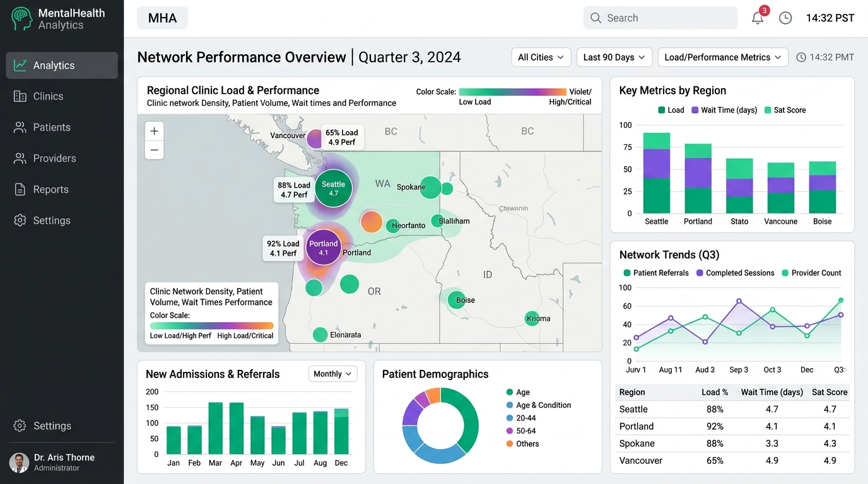Image resolution: width=868 pixels, height=484 pixels.
Task: Click the Sat Score column header in table
Action: click(x=830, y=392)
